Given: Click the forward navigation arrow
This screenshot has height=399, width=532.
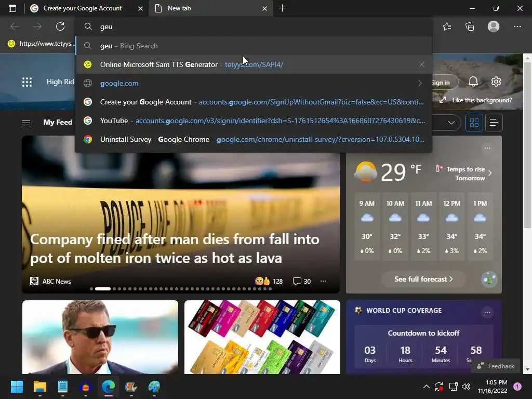Looking at the screenshot, I should click(x=37, y=26).
